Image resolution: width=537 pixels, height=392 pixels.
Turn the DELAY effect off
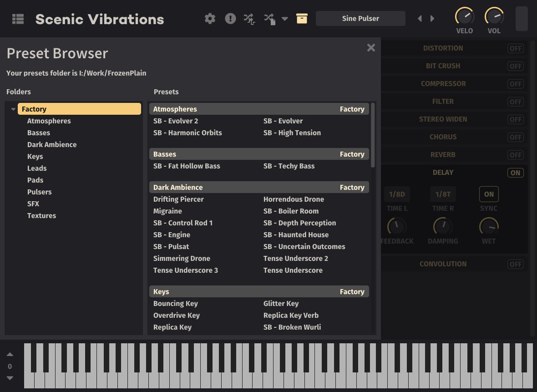click(x=516, y=173)
